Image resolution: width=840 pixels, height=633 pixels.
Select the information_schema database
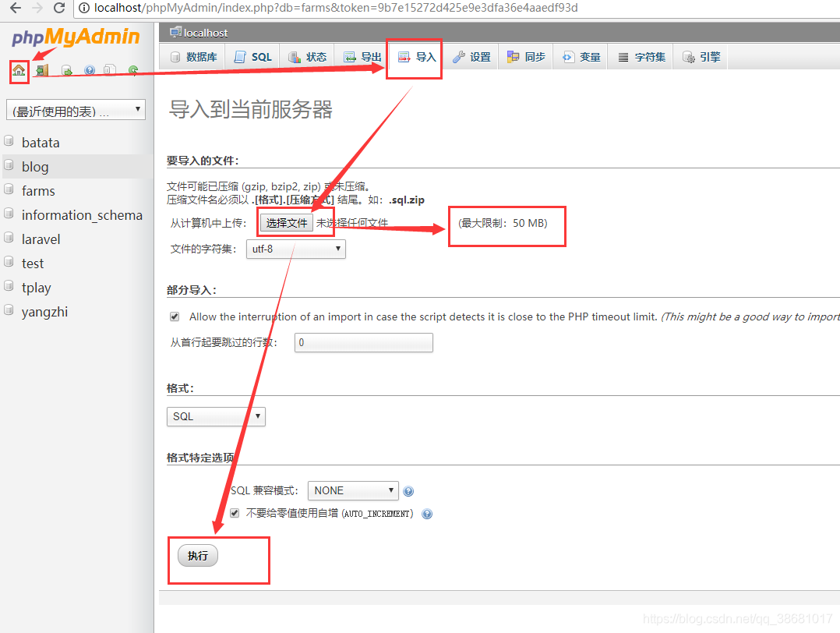[82, 215]
